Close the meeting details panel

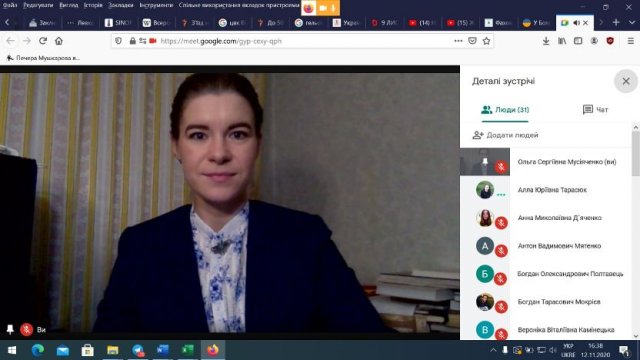point(625,81)
